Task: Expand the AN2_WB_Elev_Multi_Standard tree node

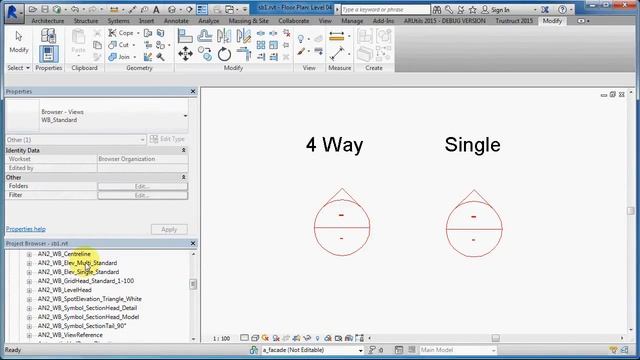Action: tap(29, 263)
